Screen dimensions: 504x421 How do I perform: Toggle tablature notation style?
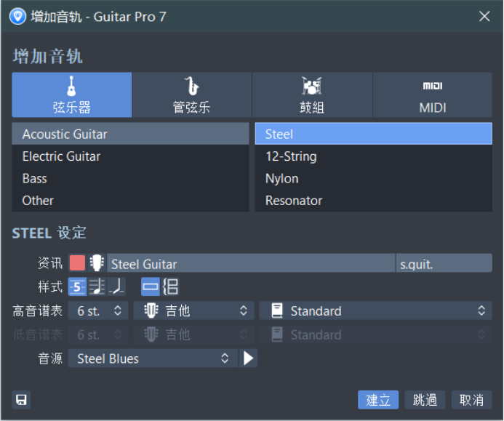[77, 286]
